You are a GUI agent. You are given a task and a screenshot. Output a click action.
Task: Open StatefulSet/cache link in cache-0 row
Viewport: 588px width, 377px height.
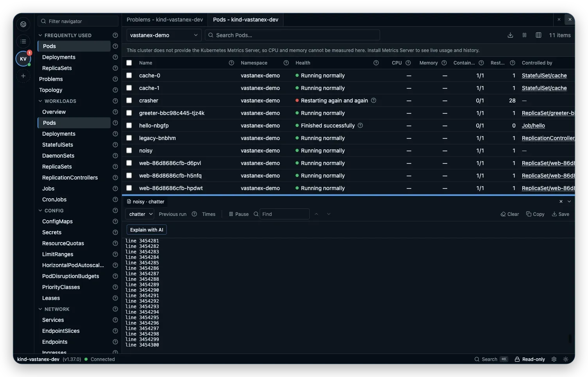(x=544, y=75)
